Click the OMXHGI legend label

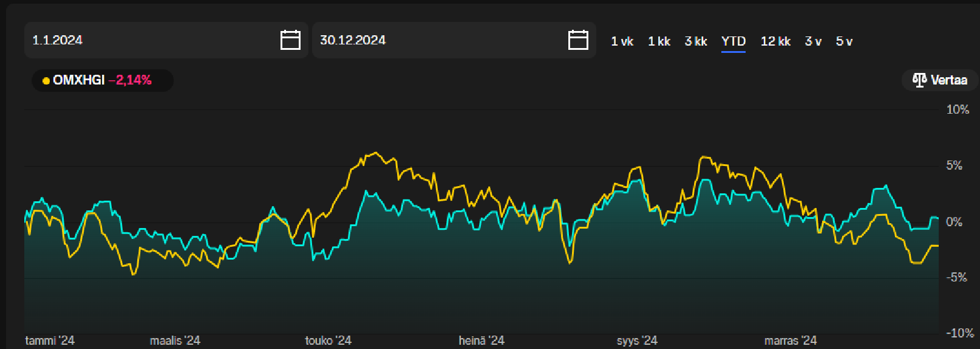[79, 80]
